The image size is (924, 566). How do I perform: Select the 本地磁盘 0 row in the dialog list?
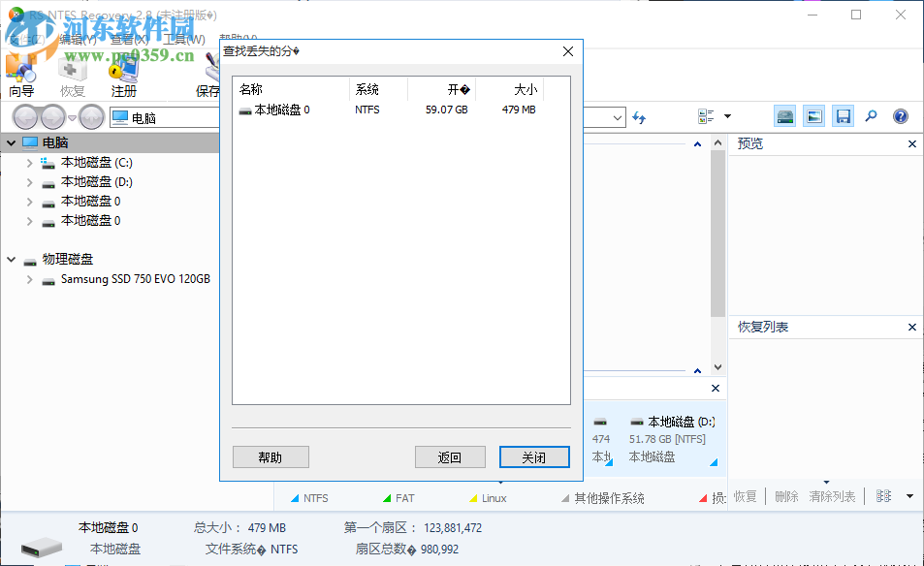coord(281,110)
